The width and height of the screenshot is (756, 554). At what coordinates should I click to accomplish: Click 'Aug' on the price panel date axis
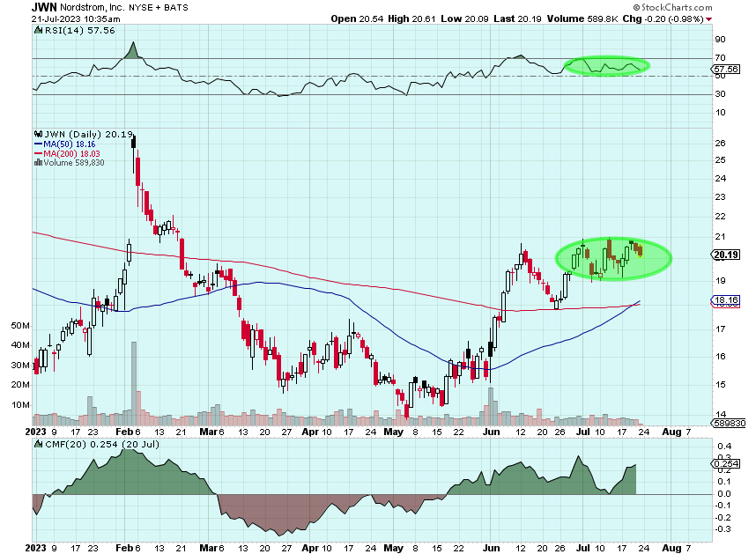(671, 432)
